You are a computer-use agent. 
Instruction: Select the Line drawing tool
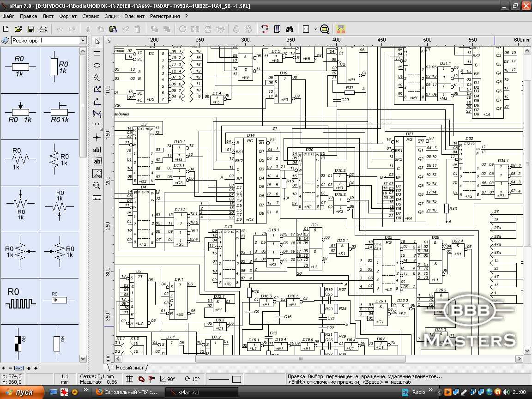pos(97,102)
